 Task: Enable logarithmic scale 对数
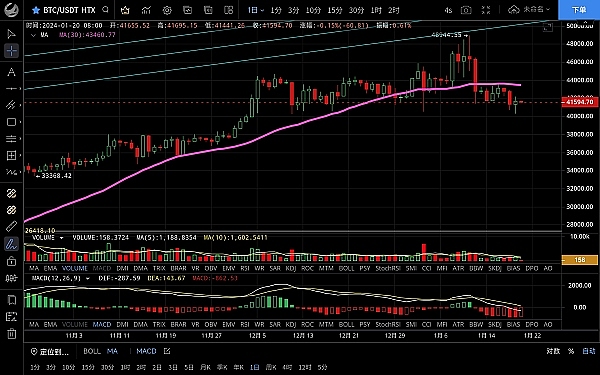click(x=553, y=351)
